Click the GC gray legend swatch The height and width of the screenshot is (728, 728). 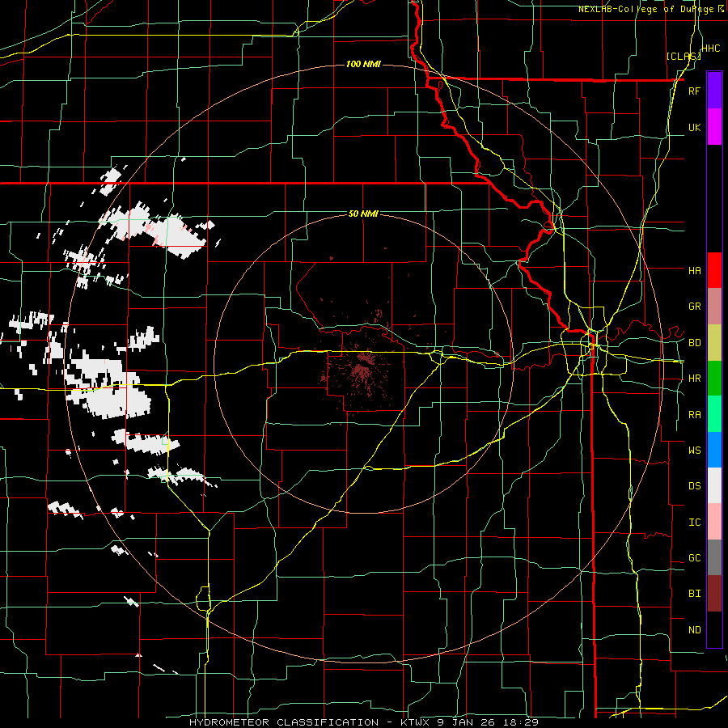click(714, 557)
